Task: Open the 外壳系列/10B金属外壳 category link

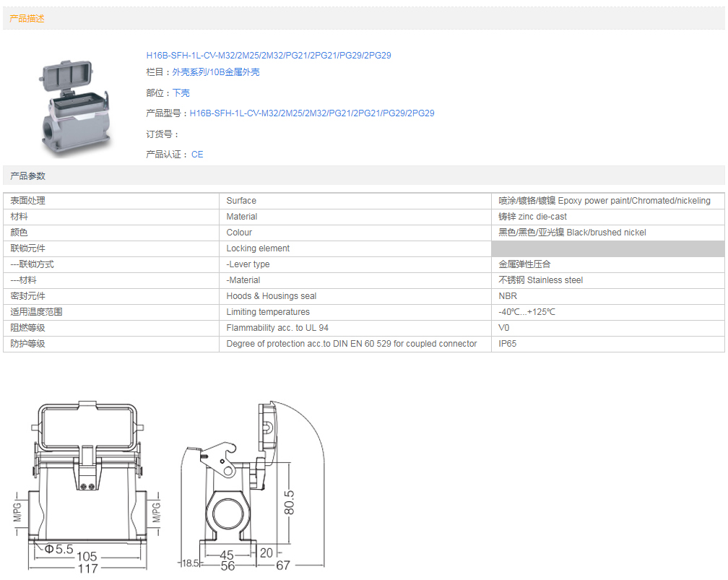Action: pos(215,72)
